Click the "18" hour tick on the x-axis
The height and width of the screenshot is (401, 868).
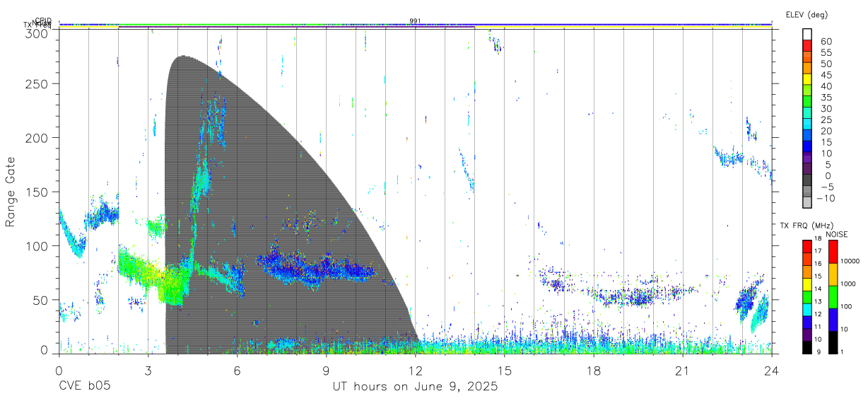pyautogui.click(x=594, y=371)
